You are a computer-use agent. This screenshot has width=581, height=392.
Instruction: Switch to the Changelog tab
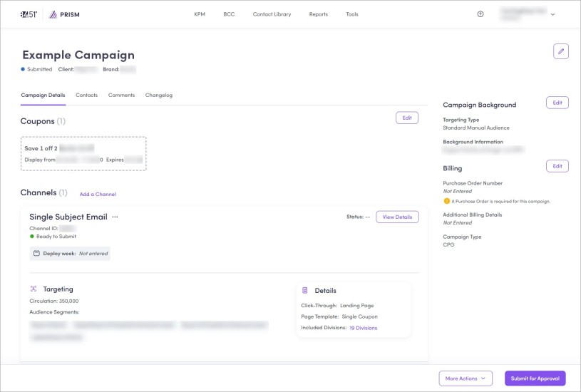(158, 95)
